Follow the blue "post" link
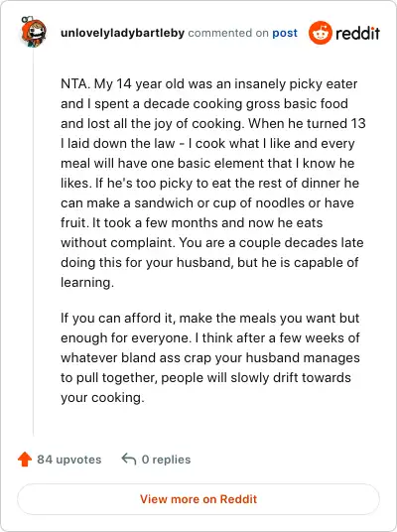 click(x=285, y=33)
